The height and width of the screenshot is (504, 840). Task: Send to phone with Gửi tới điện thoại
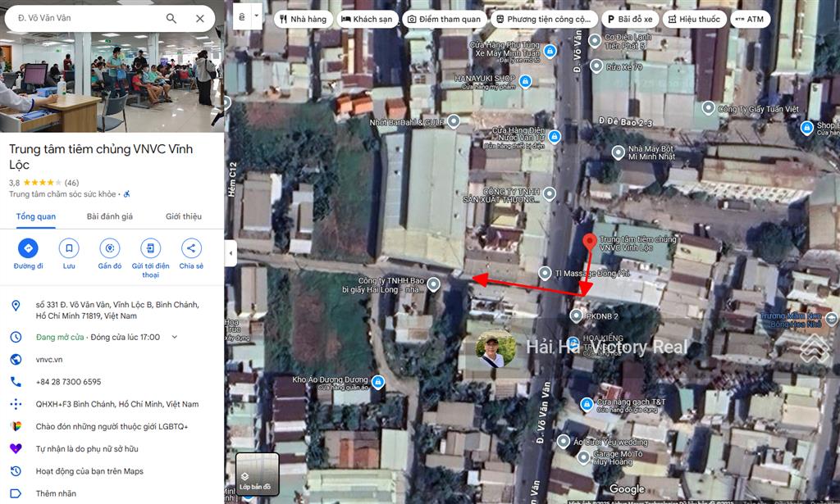(151, 248)
